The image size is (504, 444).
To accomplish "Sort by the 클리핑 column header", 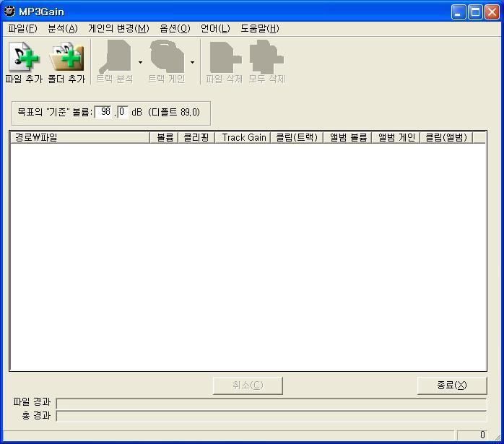I will pos(196,137).
